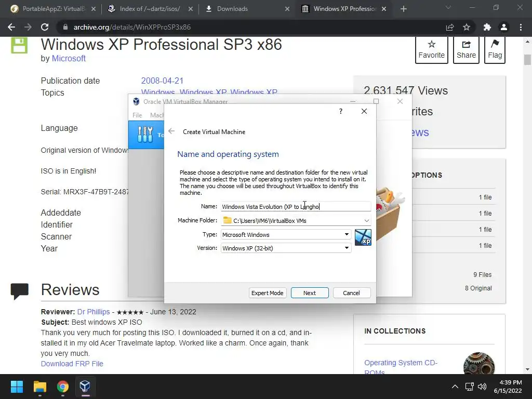Open the Microsoft author link
This screenshot has width=532, height=399.
tap(69, 58)
